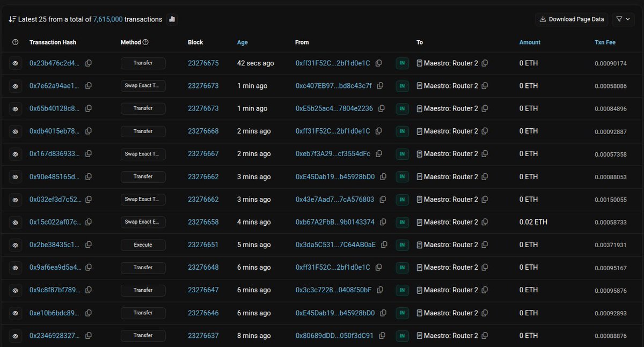Open the eye preview icon for transaction 0x23b476c2d4

(15, 63)
